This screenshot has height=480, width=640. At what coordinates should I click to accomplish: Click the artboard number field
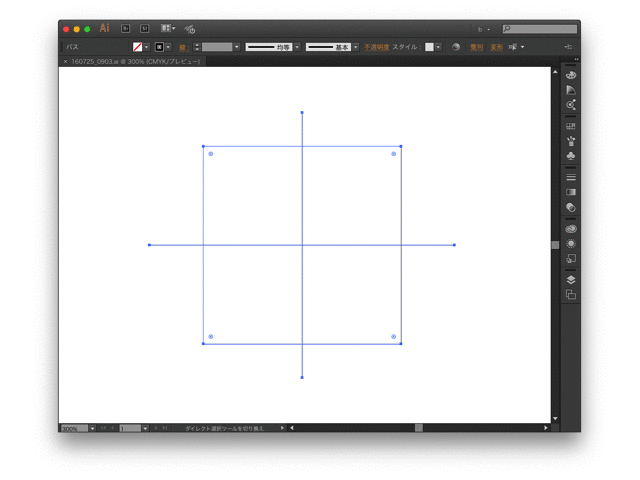tap(130, 428)
